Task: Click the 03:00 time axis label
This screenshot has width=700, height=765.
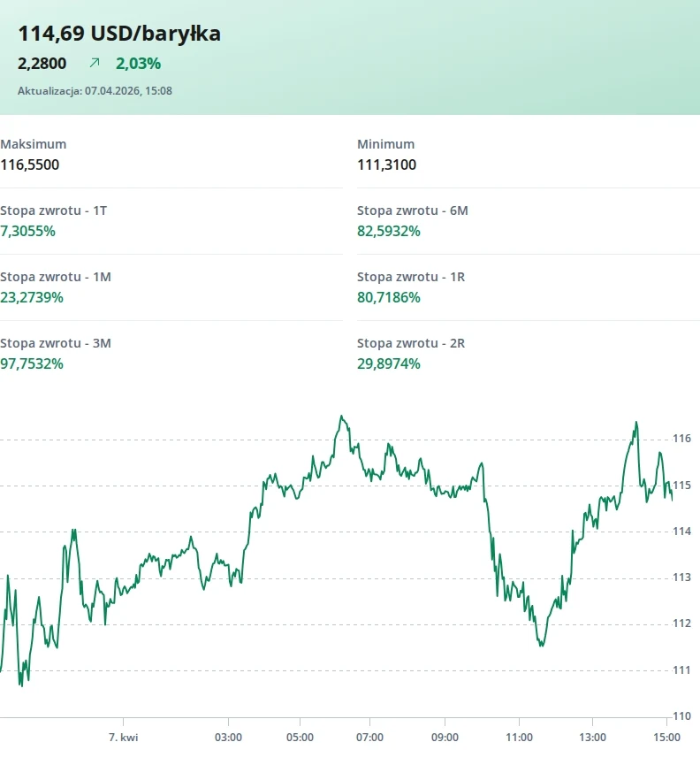Action: (x=228, y=737)
